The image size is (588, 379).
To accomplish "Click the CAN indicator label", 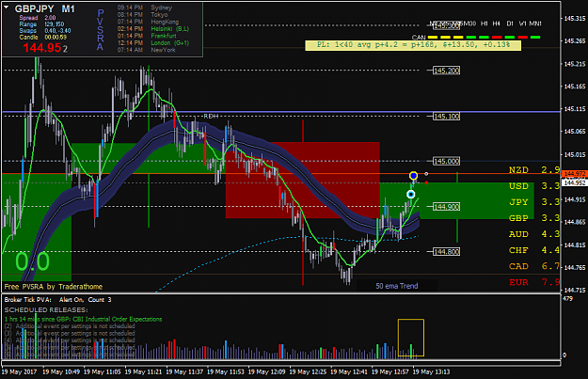I will click(x=419, y=38).
